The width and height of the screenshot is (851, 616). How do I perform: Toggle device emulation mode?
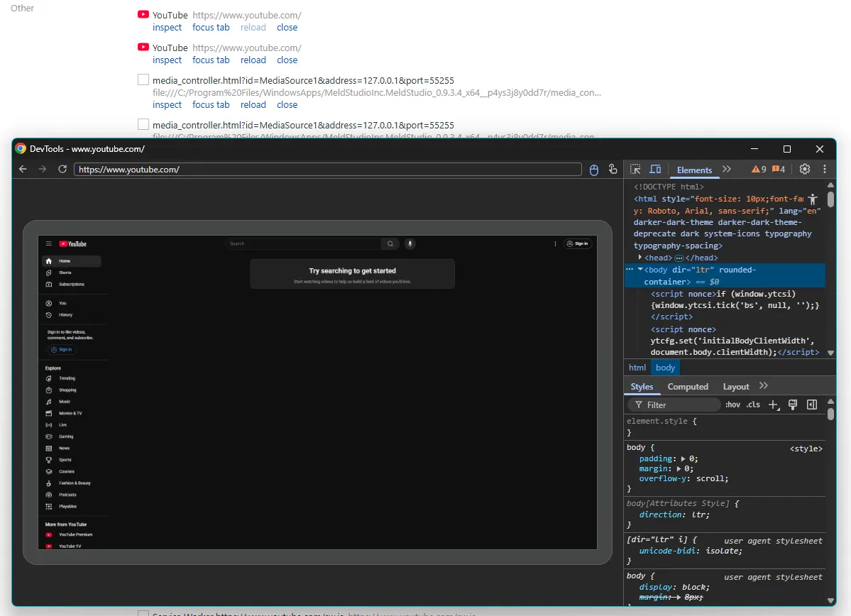click(655, 169)
